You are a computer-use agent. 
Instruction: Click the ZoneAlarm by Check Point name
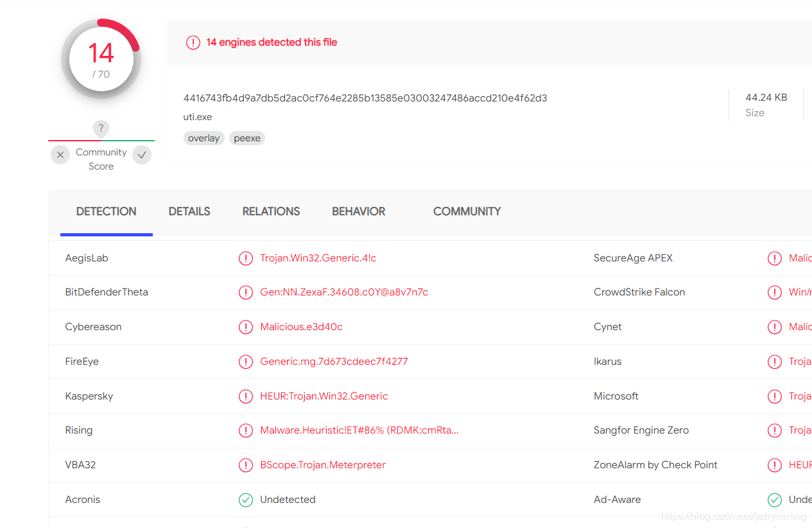tap(655, 465)
